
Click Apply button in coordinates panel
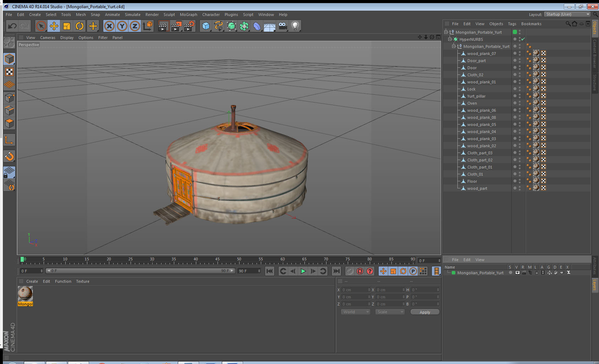(x=425, y=312)
